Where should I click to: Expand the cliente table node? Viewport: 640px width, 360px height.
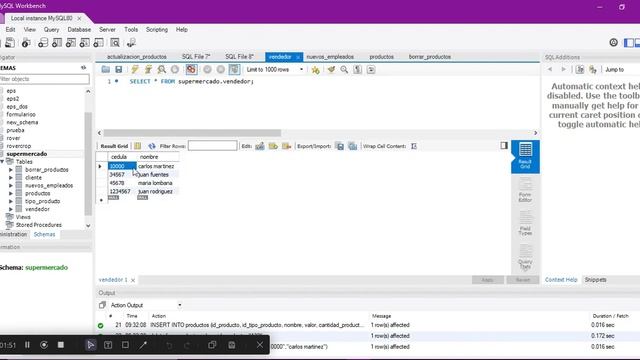[11, 178]
